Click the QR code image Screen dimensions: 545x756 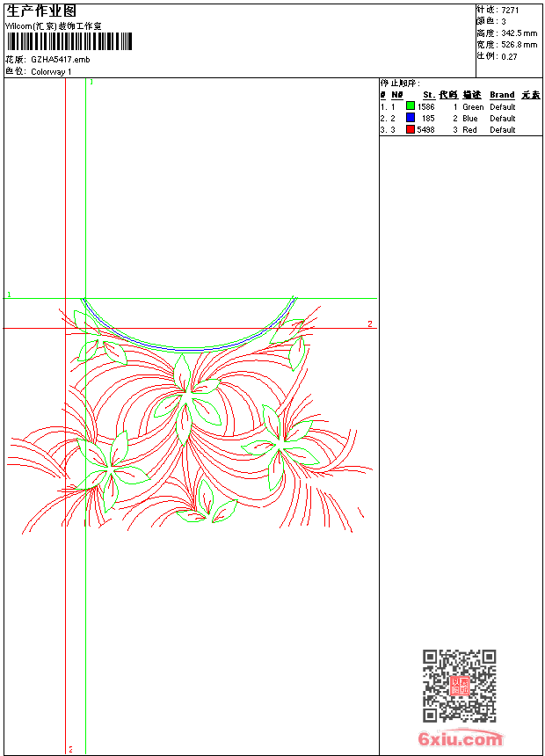coord(460,685)
